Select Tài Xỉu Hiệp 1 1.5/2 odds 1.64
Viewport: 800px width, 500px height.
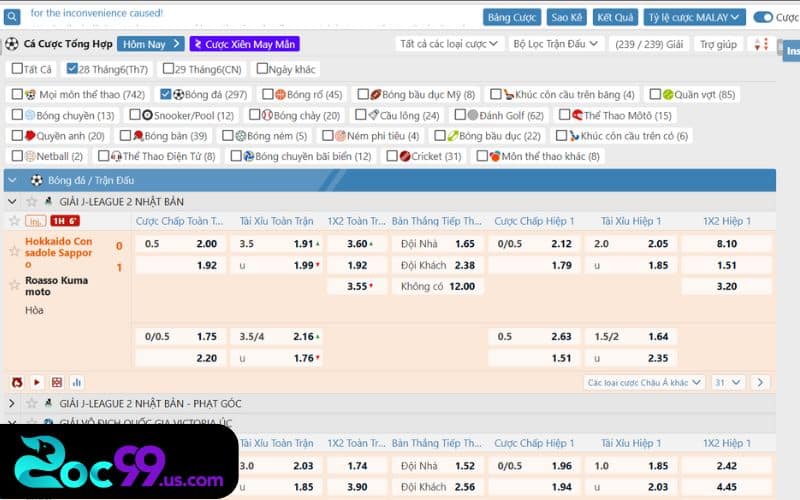pos(631,337)
